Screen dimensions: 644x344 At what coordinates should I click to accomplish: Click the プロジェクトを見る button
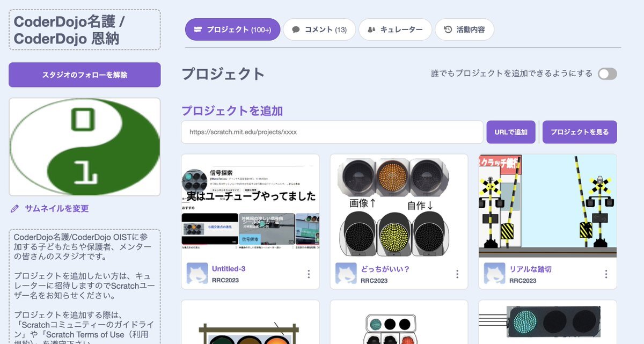[580, 132]
